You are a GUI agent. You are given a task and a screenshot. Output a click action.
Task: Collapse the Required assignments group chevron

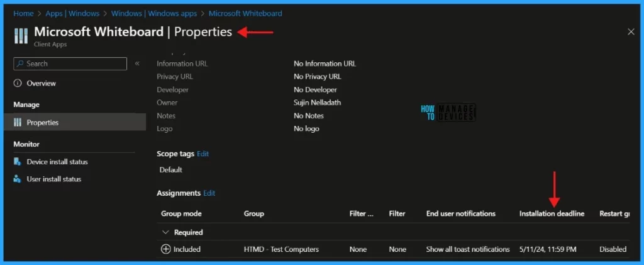click(165, 232)
